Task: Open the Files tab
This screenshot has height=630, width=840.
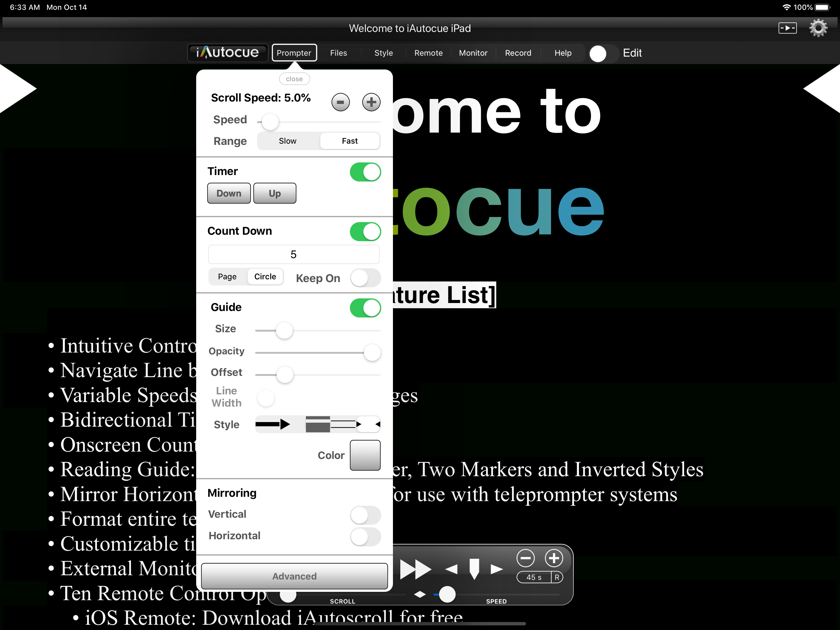Action: pos(338,52)
